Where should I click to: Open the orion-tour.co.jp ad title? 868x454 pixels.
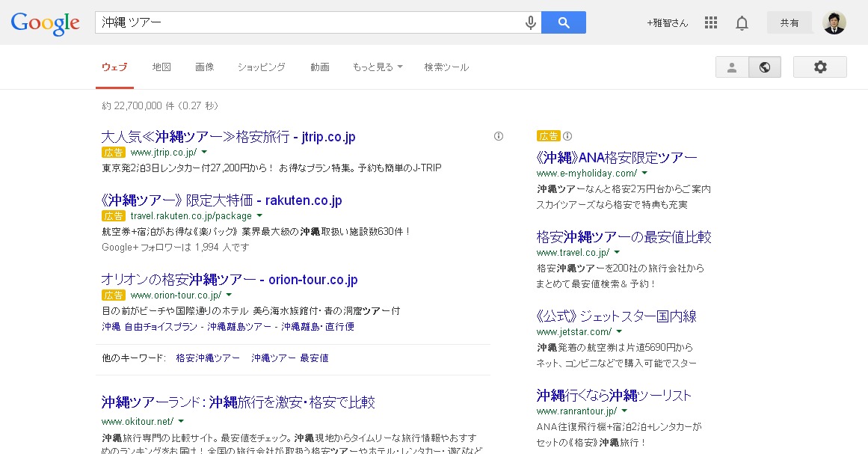point(230,280)
